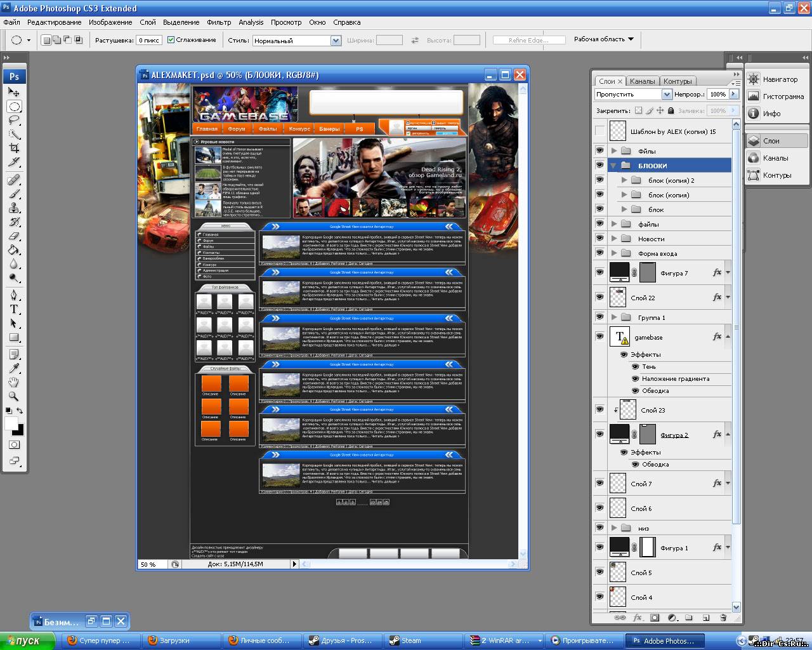
Task: Choose the Paint Bucket tool
Action: coord(14,250)
